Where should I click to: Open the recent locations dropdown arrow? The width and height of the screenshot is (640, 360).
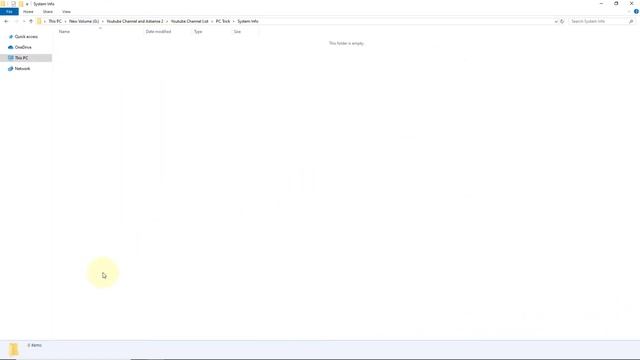click(24, 21)
